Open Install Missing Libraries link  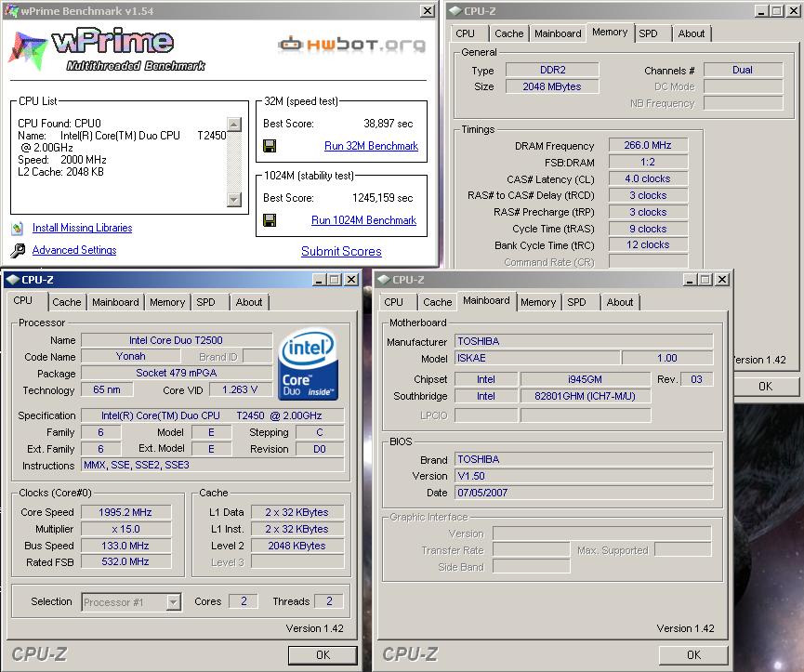pos(82,228)
